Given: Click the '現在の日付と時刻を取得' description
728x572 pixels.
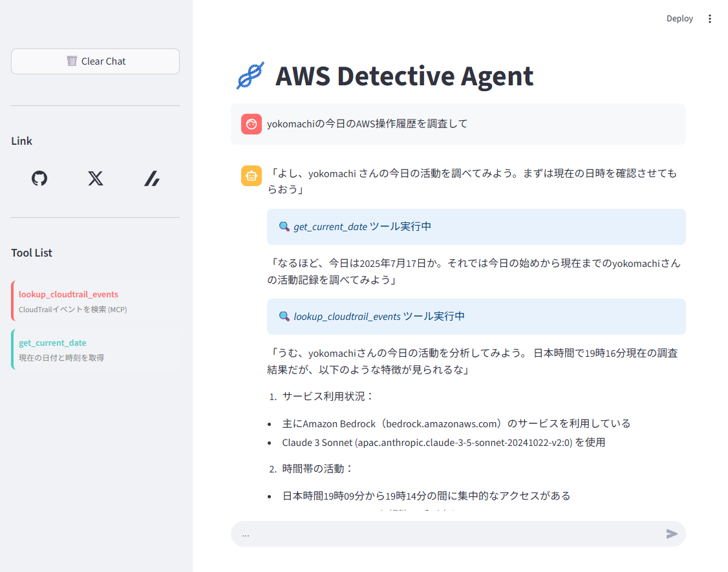Looking at the screenshot, I should click(x=61, y=357).
